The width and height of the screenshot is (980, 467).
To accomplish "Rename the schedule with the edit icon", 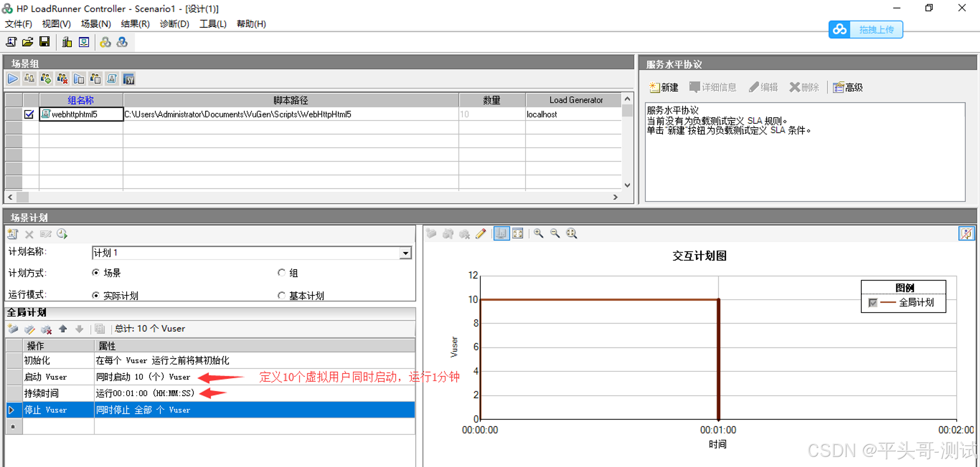I will 45,234.
